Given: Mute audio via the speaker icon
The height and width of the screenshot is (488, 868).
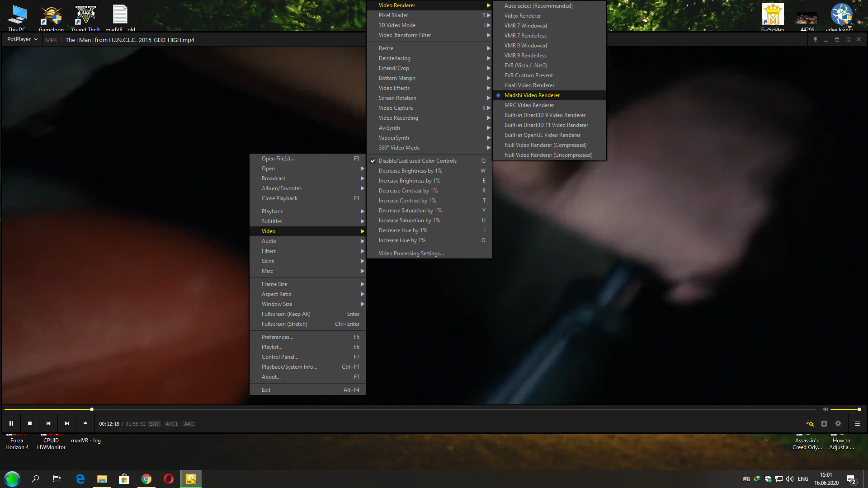Looking at the screenshot, I should pos(825,409).
